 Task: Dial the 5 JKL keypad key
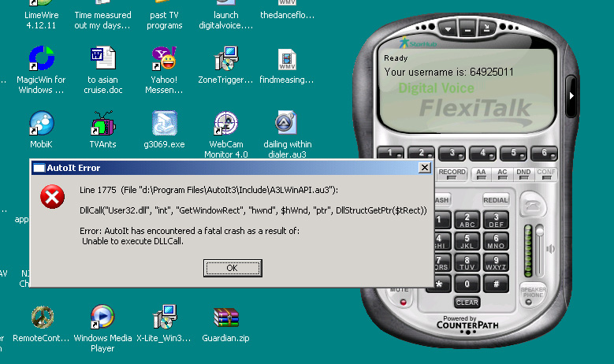(x=467, y=241)
